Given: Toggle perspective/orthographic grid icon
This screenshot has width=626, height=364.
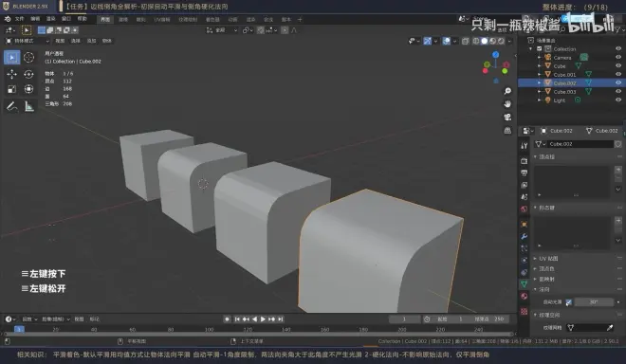Looking at the screenshot, I should [507, 131].
